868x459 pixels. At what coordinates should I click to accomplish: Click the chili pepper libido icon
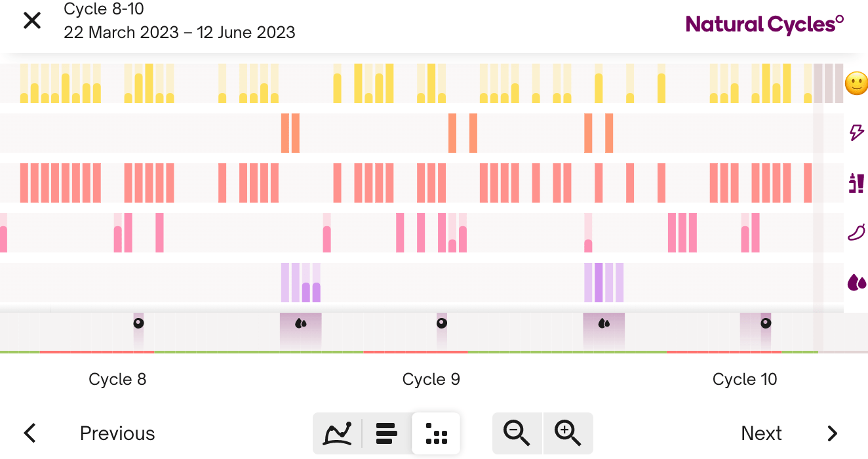click(856, 232)
